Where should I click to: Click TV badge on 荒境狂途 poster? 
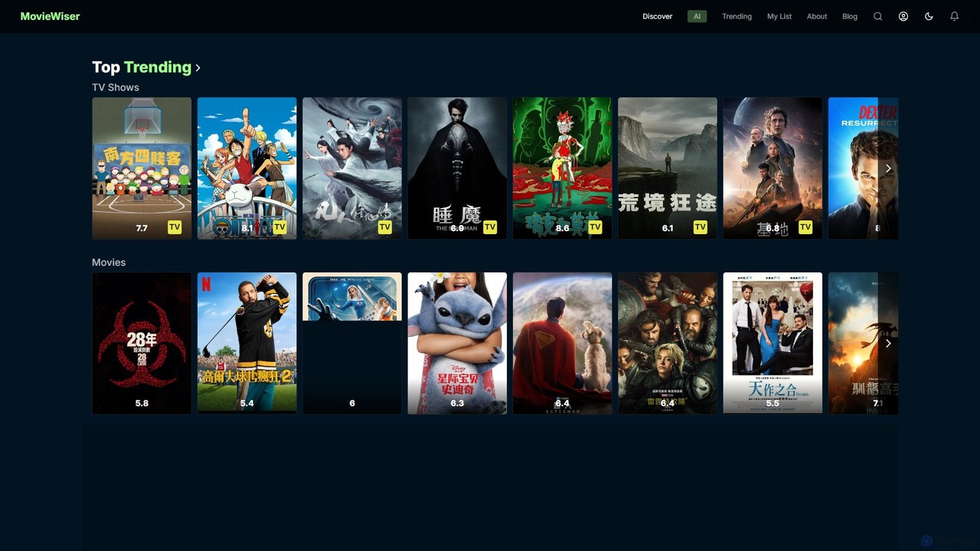click(x=700, y=227)
